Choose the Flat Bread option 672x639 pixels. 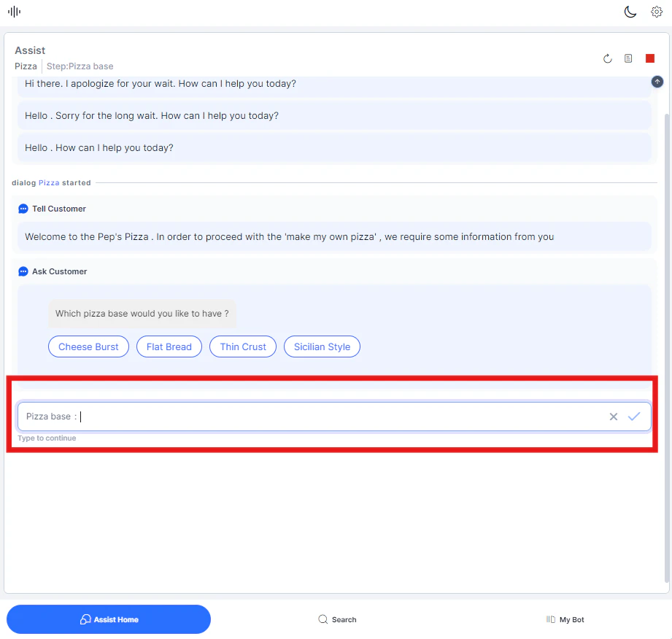point(169,346)
